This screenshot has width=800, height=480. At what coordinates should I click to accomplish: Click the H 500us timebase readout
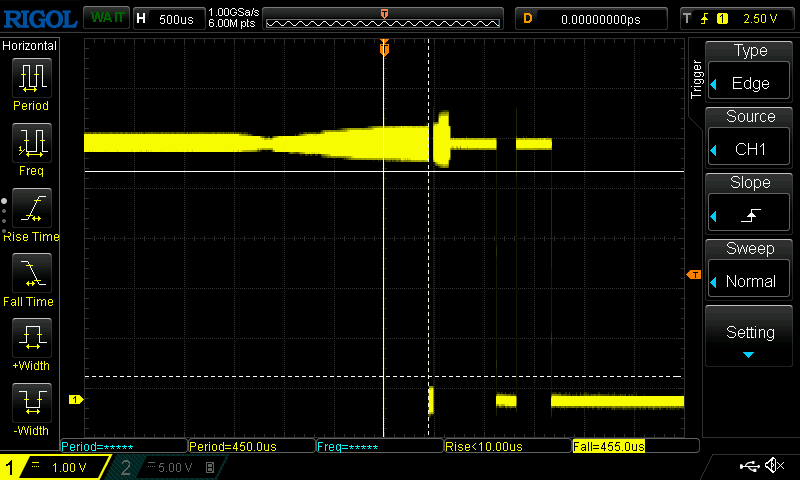coord(168,19)
